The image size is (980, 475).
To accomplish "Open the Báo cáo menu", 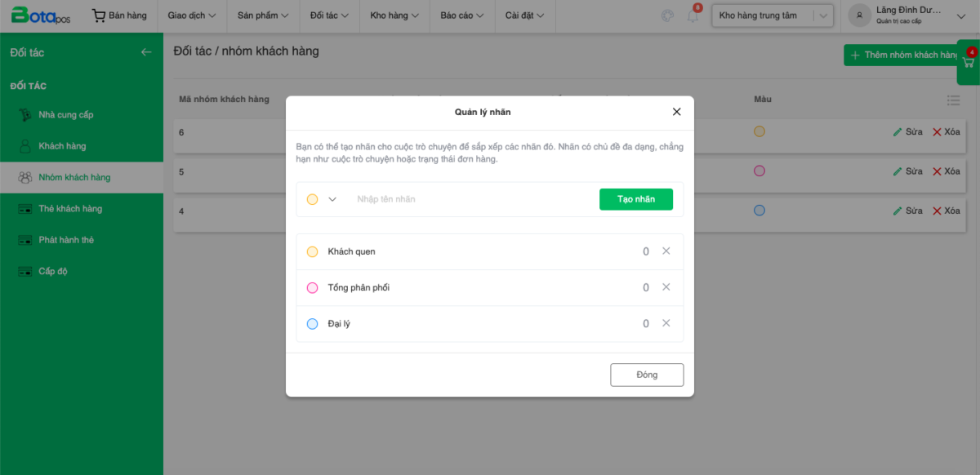I will coord(462,16).
